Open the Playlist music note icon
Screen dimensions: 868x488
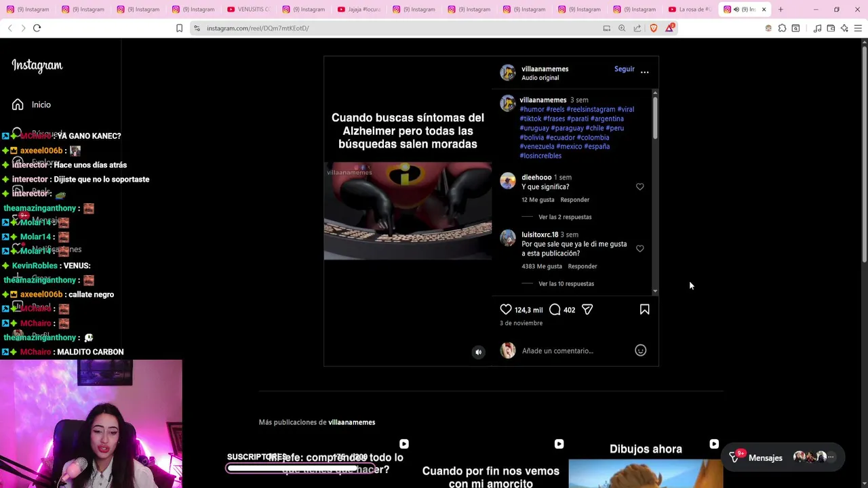click(x=818, y=28)
